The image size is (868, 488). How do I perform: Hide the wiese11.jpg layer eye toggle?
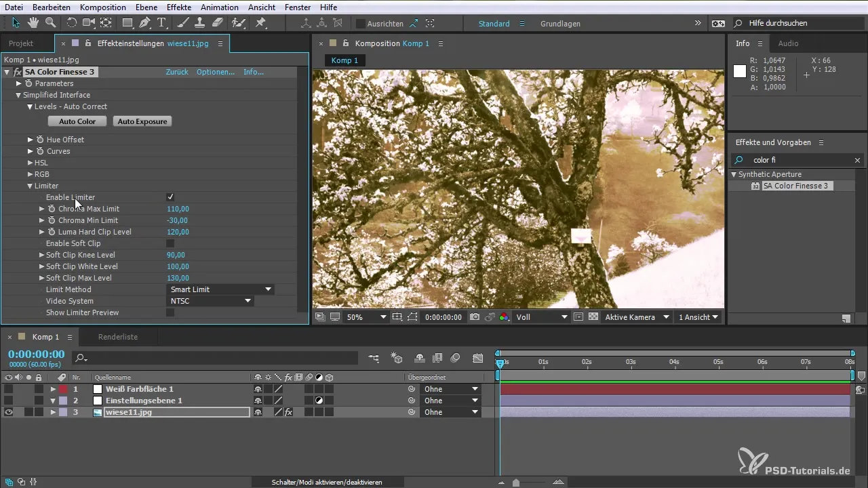pyautogui.click(x=8, y=412)
